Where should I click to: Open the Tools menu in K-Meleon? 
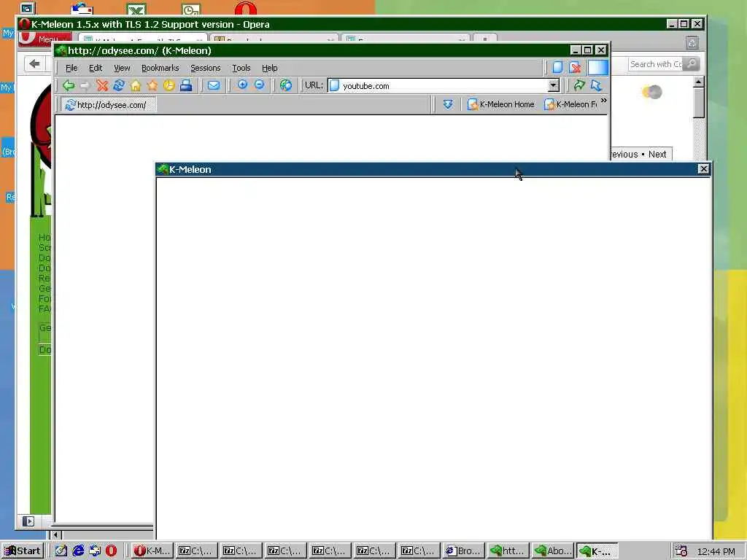click(x=241, y=68)
